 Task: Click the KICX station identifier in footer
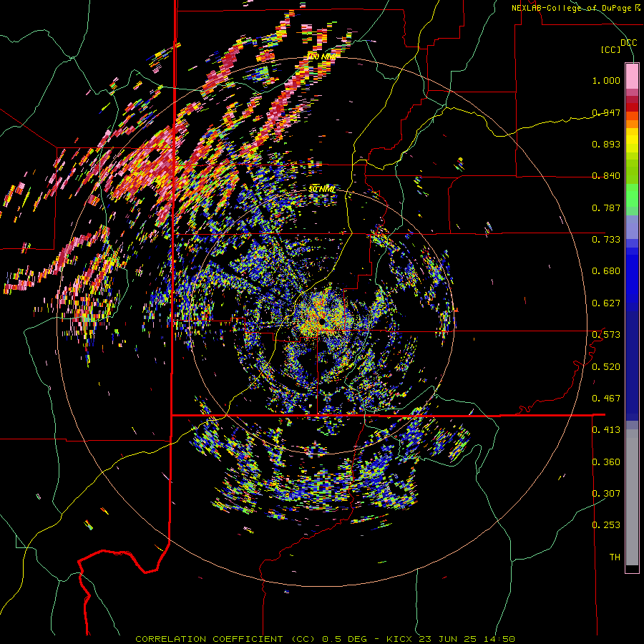pos(399,639)
